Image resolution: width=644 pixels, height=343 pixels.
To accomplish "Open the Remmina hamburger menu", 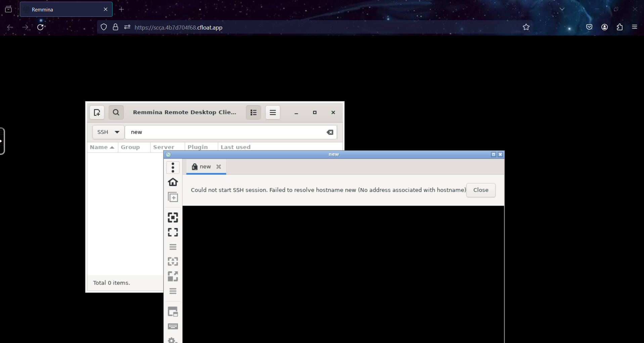I will click(x=273, y=113).
